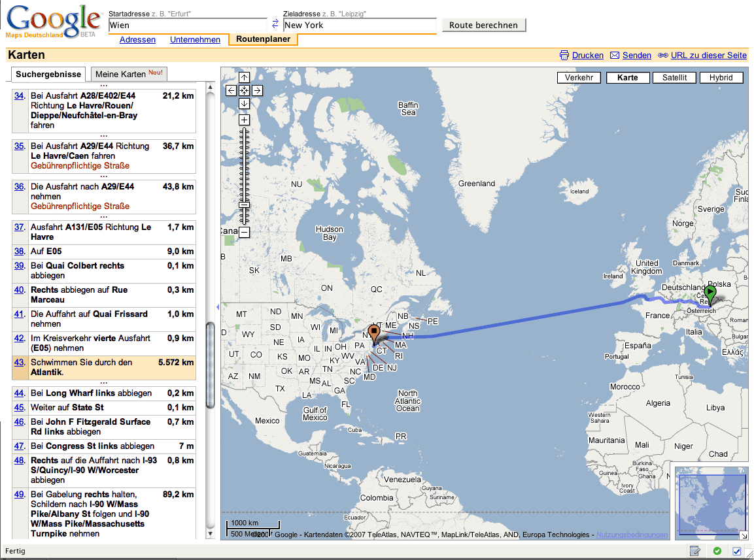Open the Drucken print link
The image size is (754, 560).
pos(588,56)
